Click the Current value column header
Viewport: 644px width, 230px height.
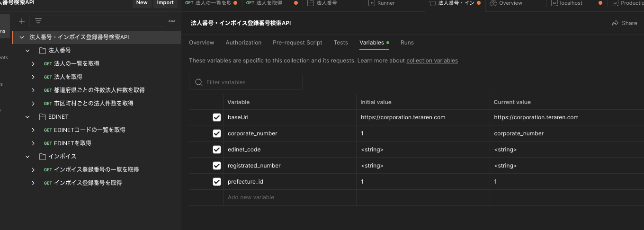(x=512, y=102)
